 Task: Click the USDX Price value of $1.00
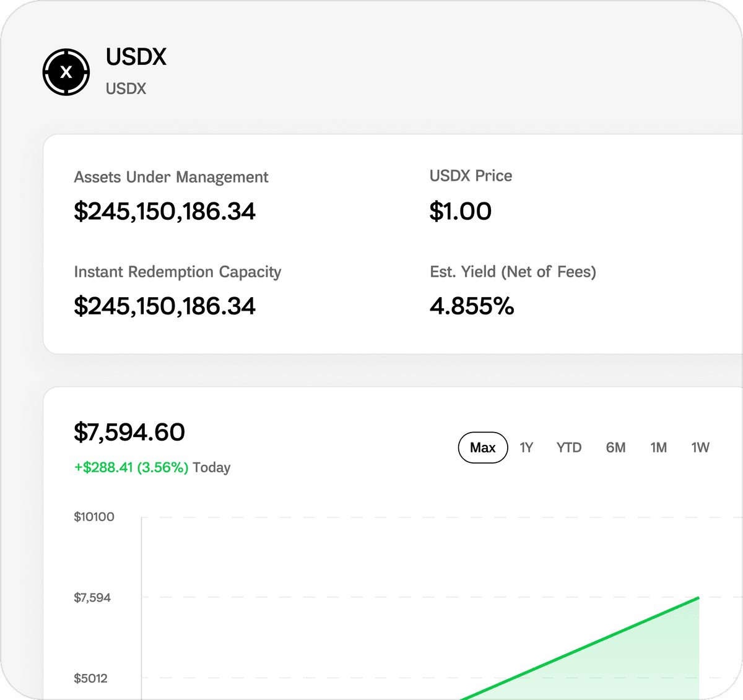click(x=460, y=210)
